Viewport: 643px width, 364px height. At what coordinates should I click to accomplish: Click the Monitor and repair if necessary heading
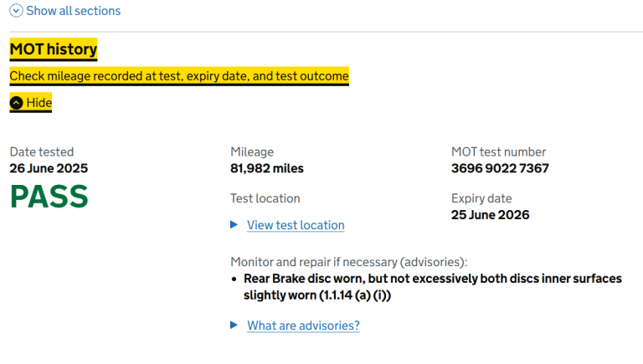pos(349,261)
